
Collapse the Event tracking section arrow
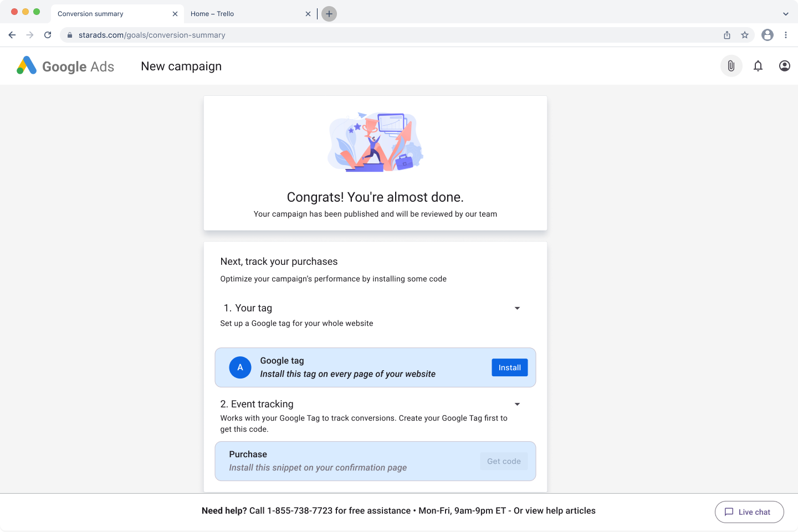pyautogui.click(x=517, y=404)
